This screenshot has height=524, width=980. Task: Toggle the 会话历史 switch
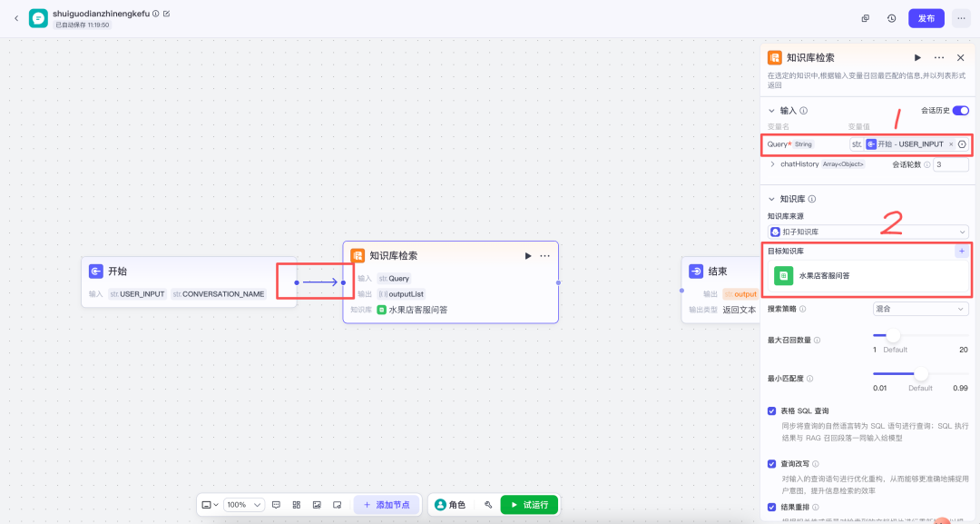[960, 111]
